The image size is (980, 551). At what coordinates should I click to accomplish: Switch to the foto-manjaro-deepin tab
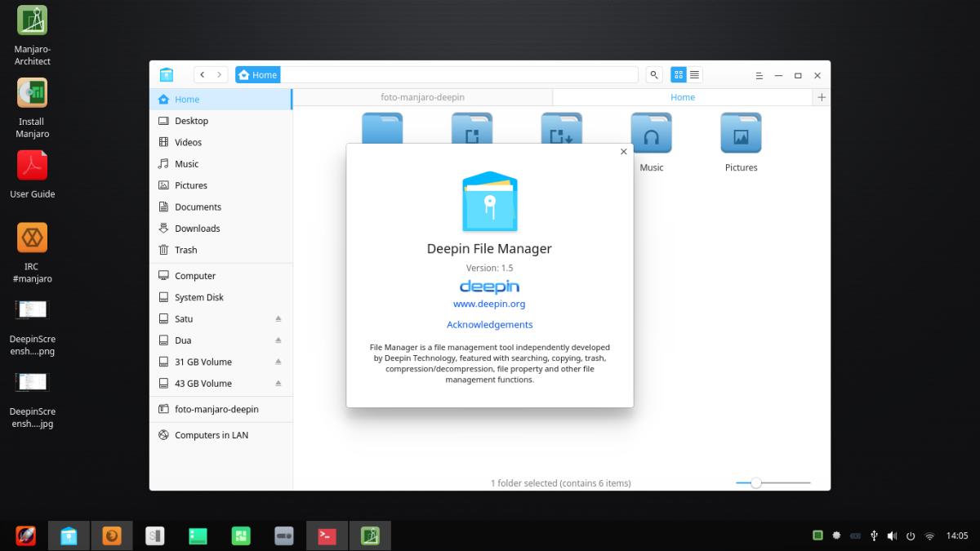[422, 97]
